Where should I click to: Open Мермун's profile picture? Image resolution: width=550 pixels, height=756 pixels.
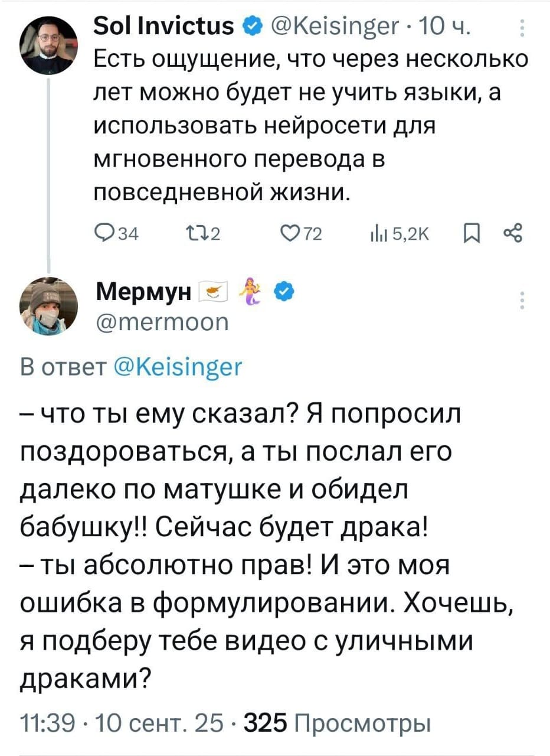(x=50, y=305)
